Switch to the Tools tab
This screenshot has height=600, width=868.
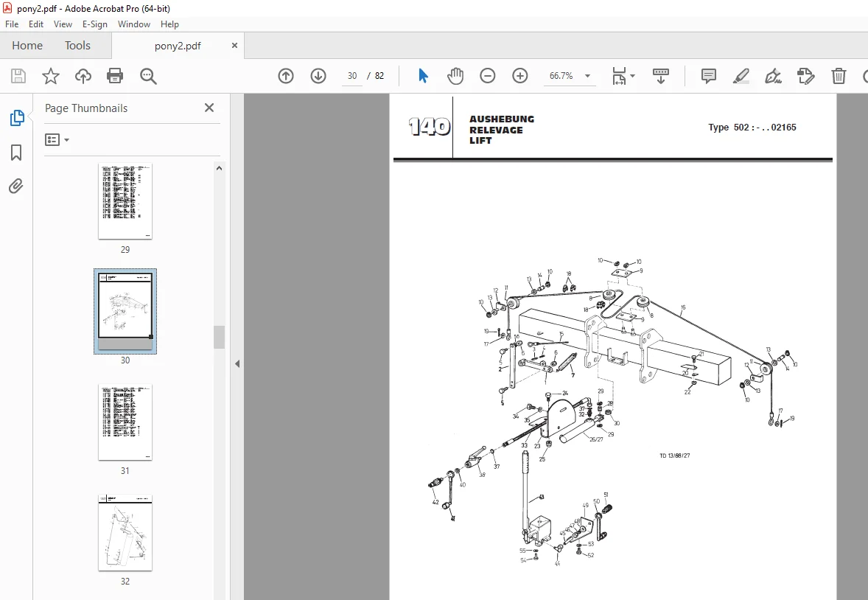(77, 46)
